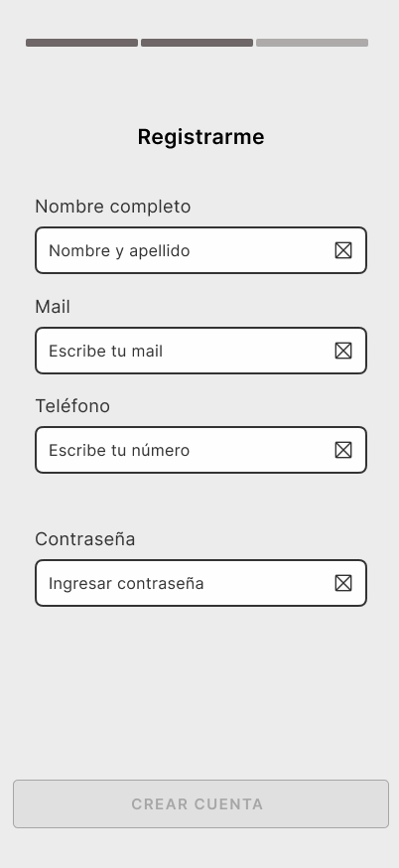
Task: Focus the Ingresar contraseña input field
Action: [200, 583]
